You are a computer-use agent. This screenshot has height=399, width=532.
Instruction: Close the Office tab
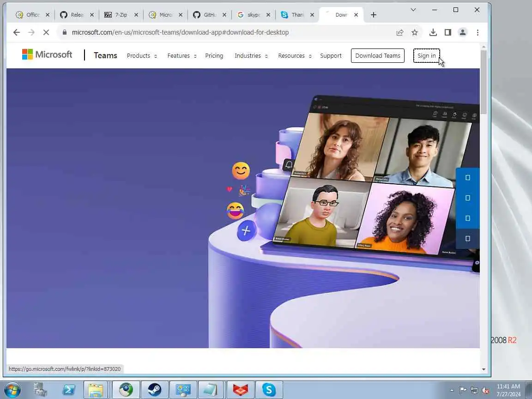[48, 15]
